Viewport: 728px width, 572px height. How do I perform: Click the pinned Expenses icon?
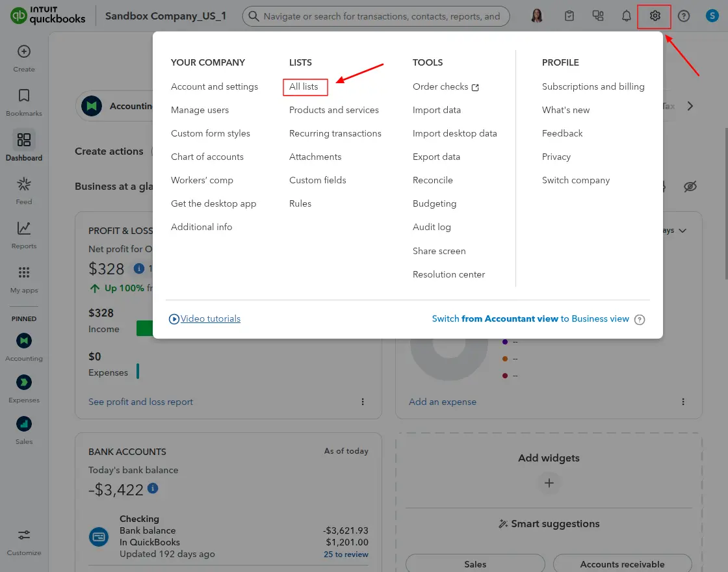click(24, 382)
